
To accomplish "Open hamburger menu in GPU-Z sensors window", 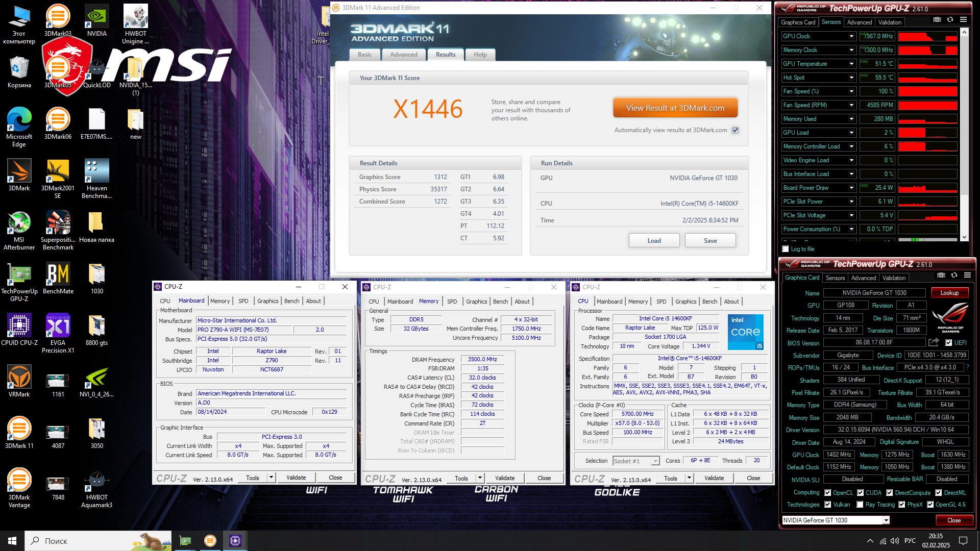I will tap(963, 19).
